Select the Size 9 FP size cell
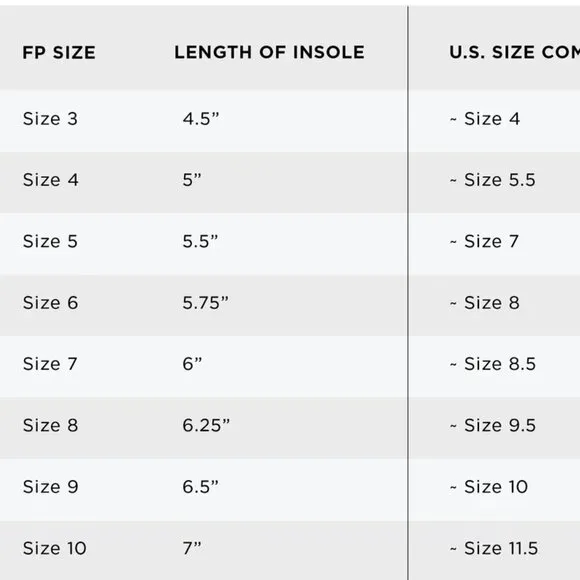580x580 pixels. tap(51, 487)
